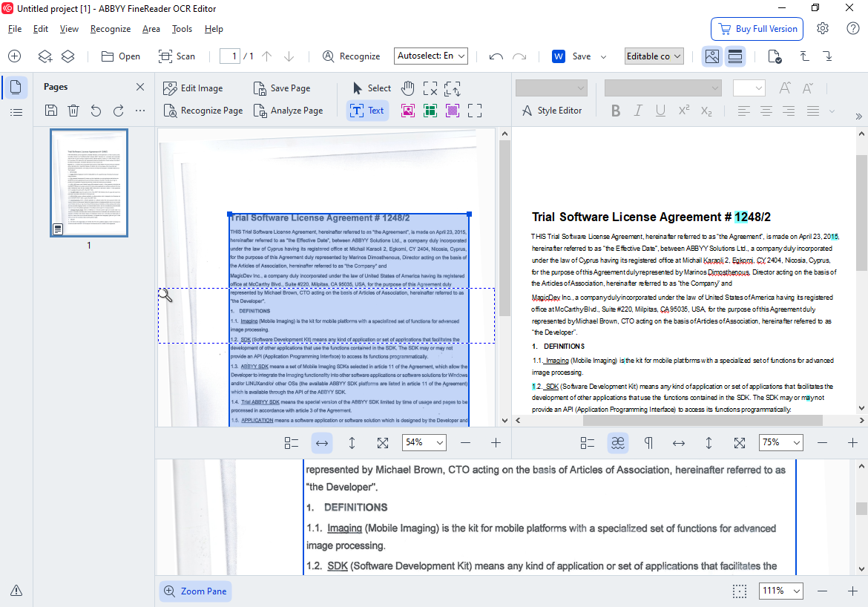Open the File menu
The image size is (868, 607).
[15, 29]
